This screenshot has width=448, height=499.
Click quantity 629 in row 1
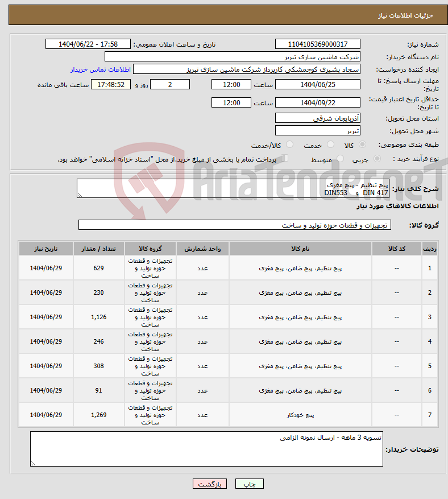[98, 268]
